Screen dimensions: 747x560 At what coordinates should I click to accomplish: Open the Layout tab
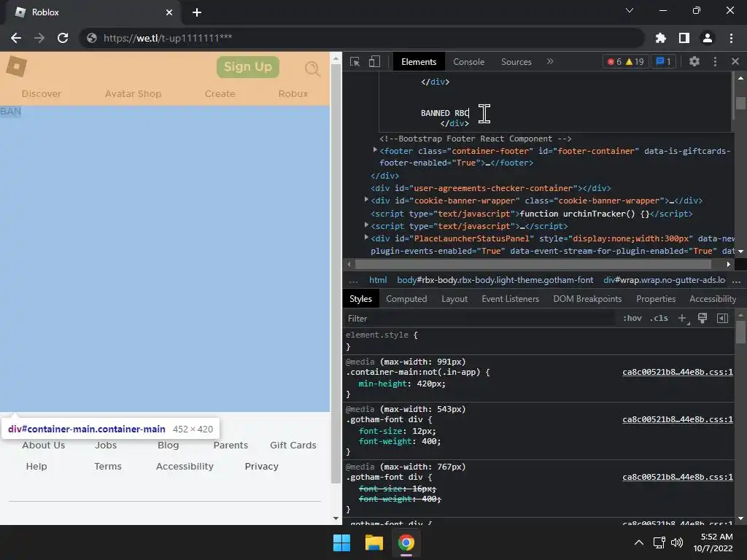pyautogui.click(x=454, y=299)
